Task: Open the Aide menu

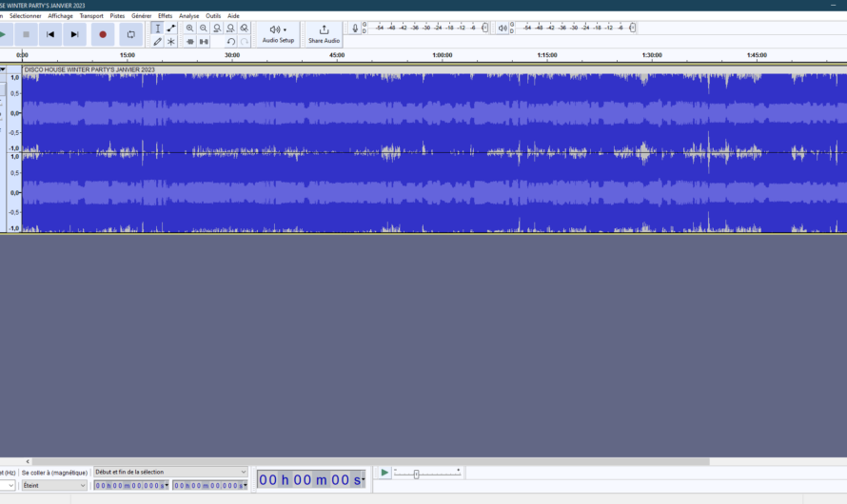Action: point(233,16)
